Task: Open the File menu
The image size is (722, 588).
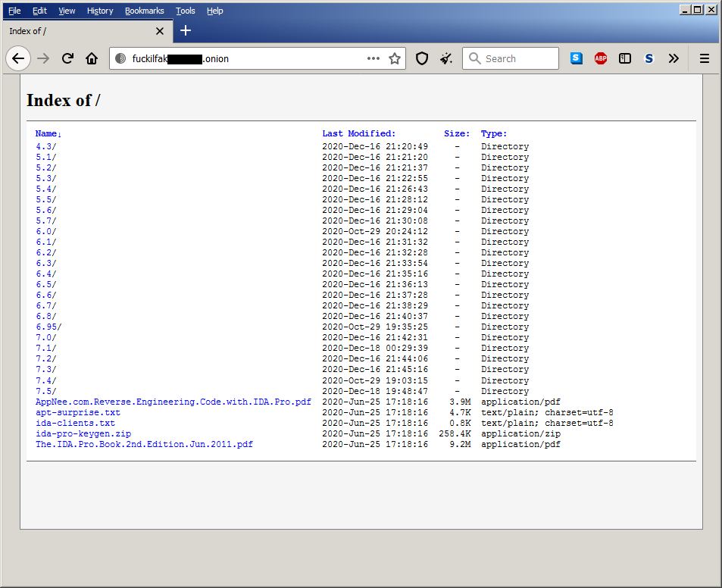Action: pos(14,11)
